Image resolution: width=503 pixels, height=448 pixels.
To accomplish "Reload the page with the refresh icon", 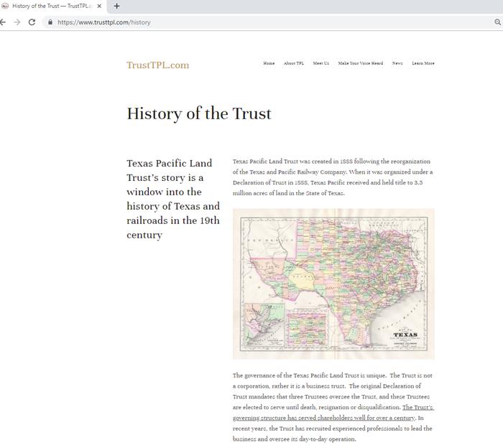I will (32, 22).
